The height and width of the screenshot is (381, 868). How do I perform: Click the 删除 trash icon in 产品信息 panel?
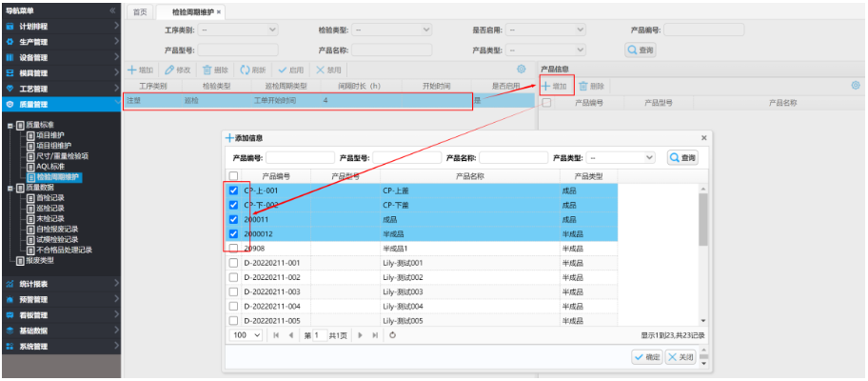[x=583, y=86]
